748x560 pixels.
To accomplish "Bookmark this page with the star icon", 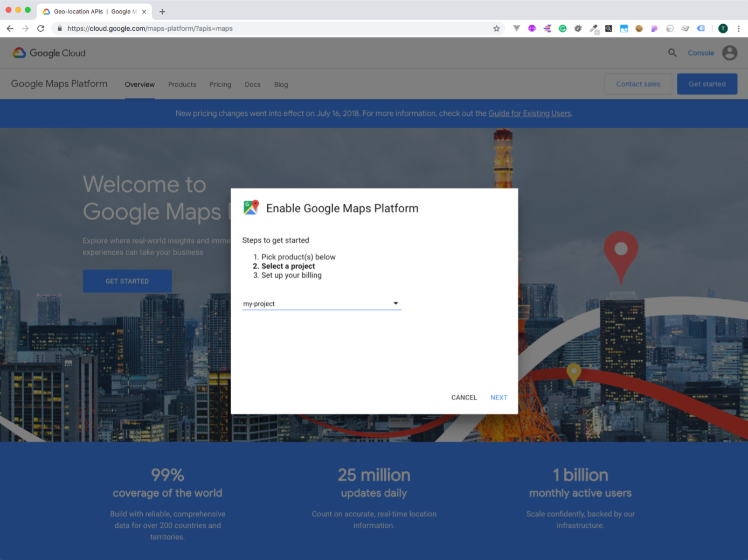I will pyautogui.click(x=496, y=29).
